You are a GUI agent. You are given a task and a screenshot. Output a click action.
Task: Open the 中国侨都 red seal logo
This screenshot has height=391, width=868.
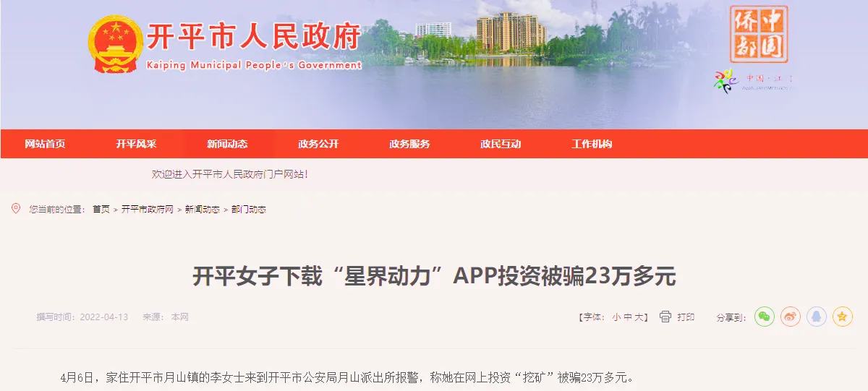(x=758, y=34)
